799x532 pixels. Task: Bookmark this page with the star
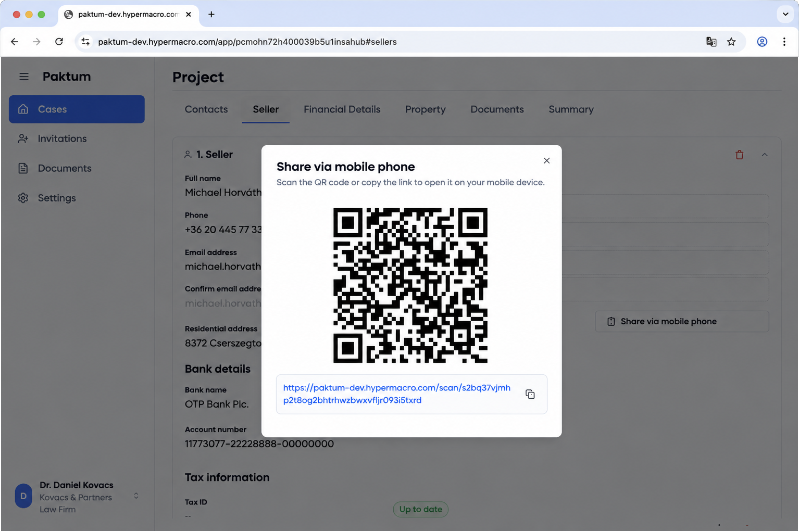point(731,42)
